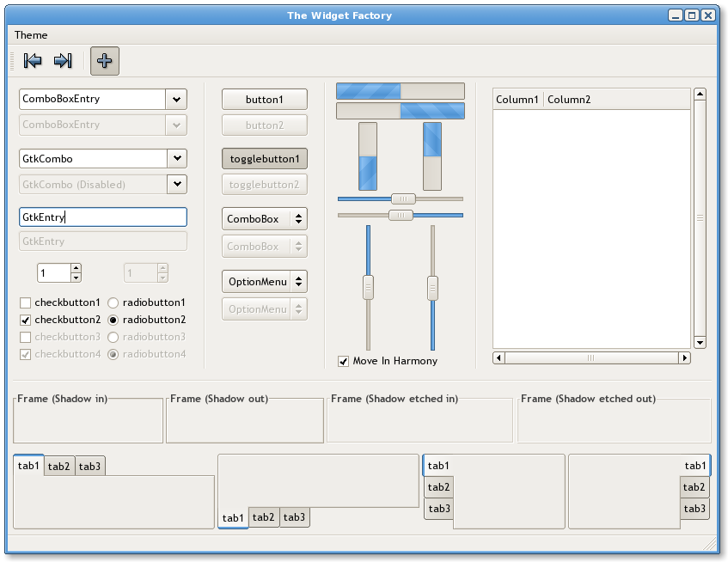Click the forward navigation arrow icon

61,60
